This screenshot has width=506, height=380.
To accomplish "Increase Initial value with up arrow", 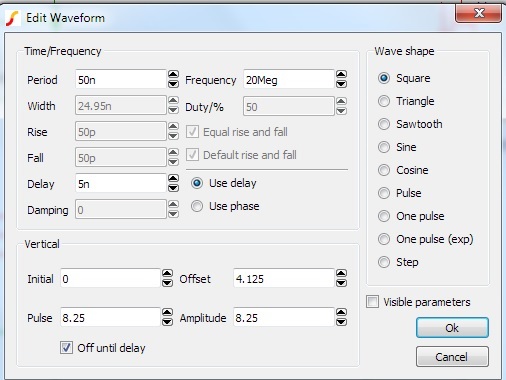I will pyautogui.click(x=167, y=273).
